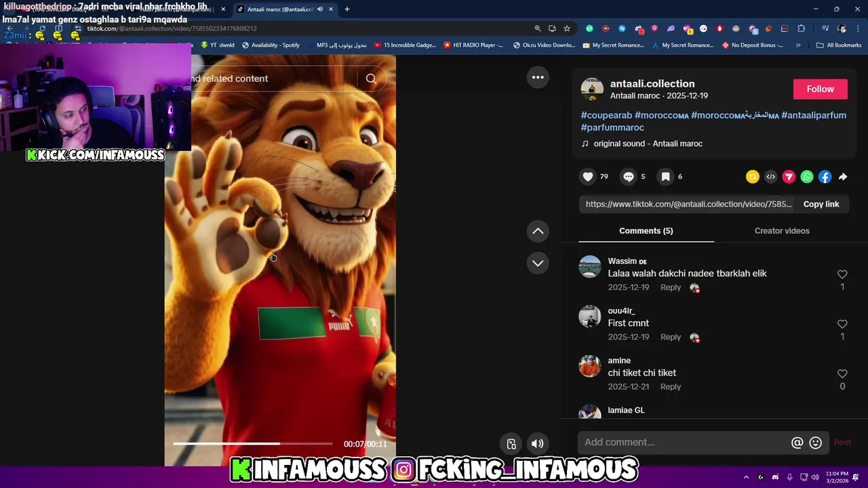The image size is (868, 488).
Task: Share the video to Facebook
Action: (825, 177)
